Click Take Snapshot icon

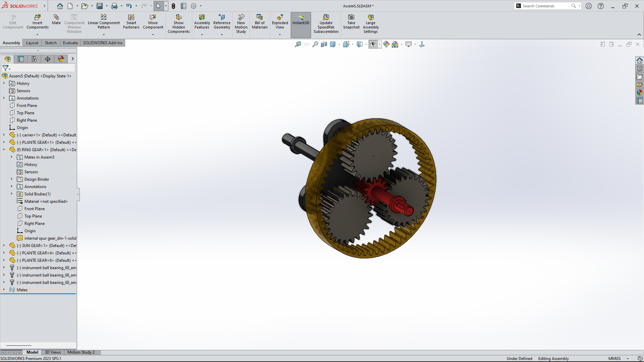351,17
